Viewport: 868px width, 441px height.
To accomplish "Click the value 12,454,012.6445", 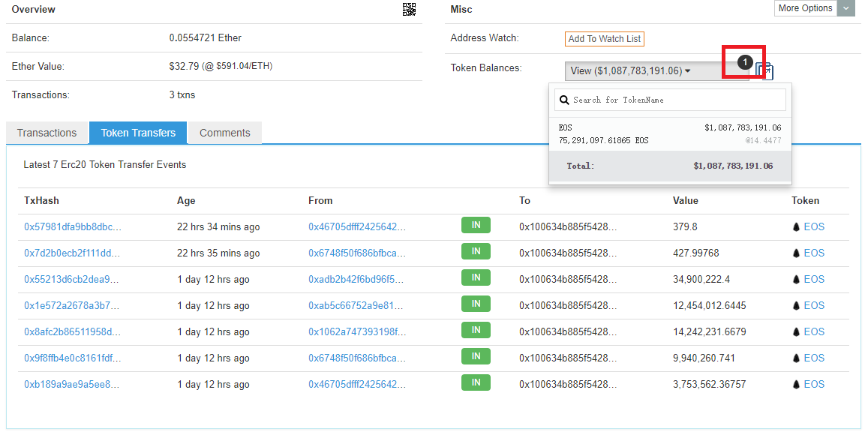I will [x=709, y=305].
